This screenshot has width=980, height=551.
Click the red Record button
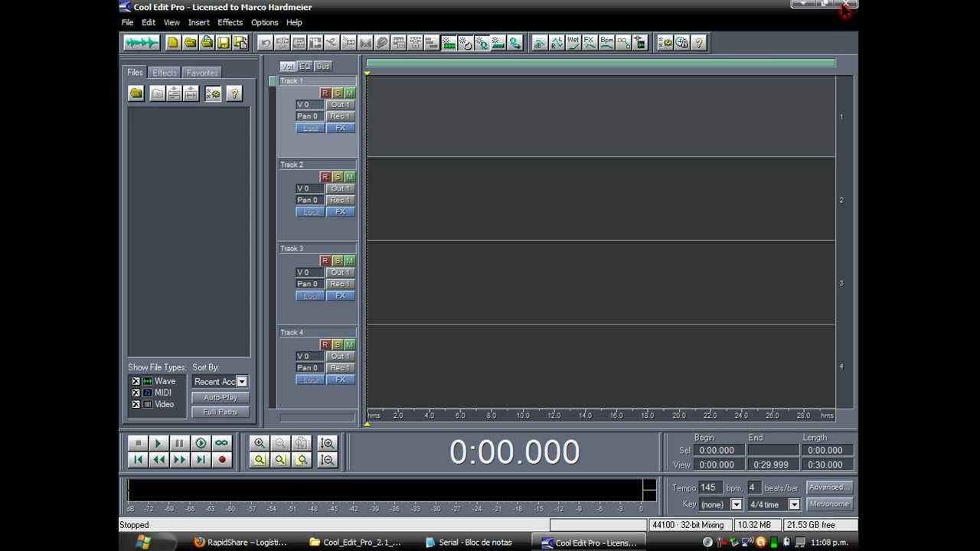(x=222, y=460)
